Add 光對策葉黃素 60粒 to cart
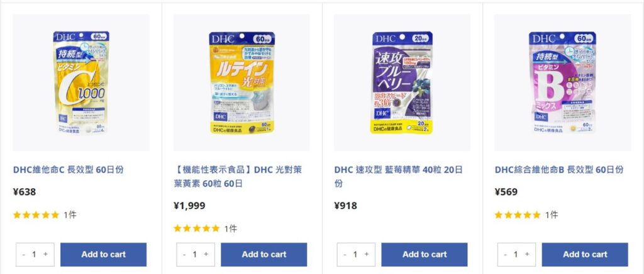The height and width of the screenshot is (274, 644). tap(264, 254)
